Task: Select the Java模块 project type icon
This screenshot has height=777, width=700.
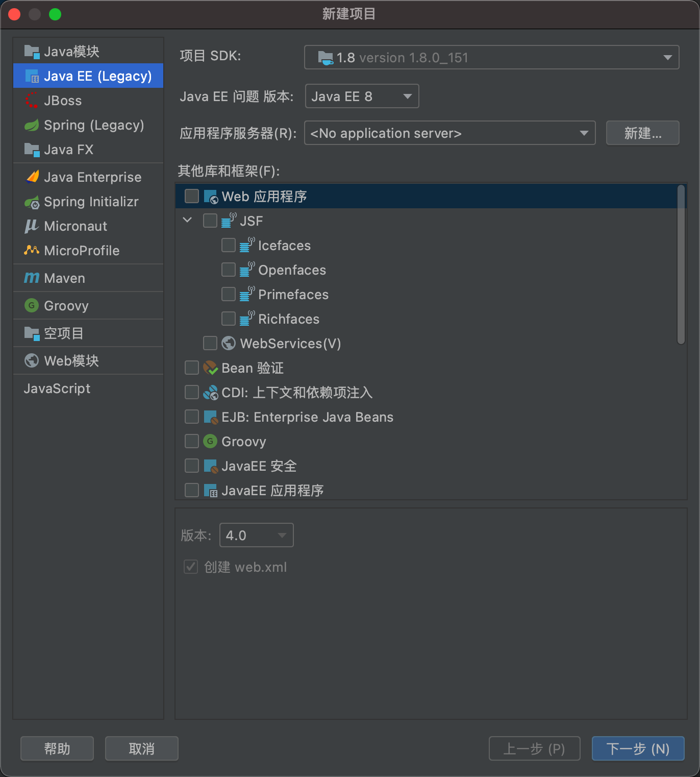Action: [31, 51]
